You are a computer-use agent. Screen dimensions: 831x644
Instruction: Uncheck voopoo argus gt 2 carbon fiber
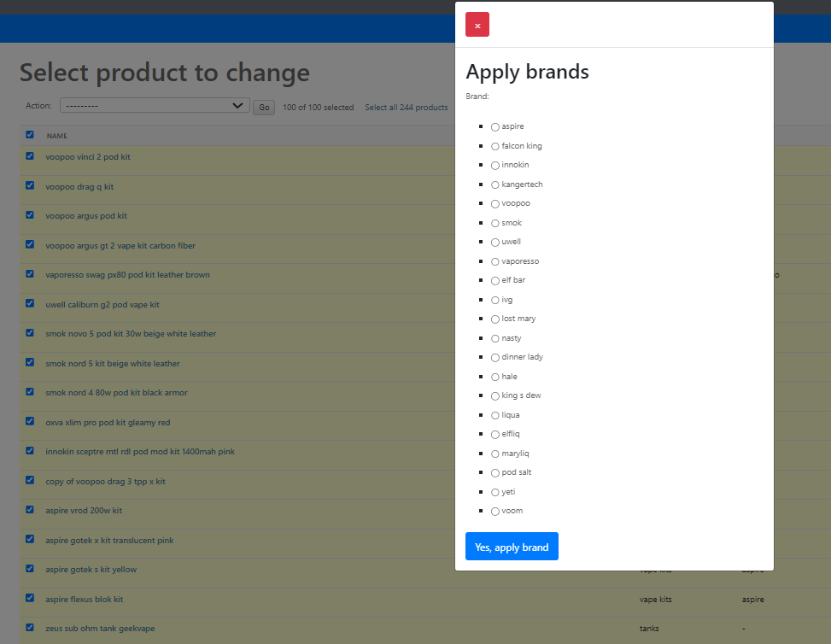click(30, 244)
